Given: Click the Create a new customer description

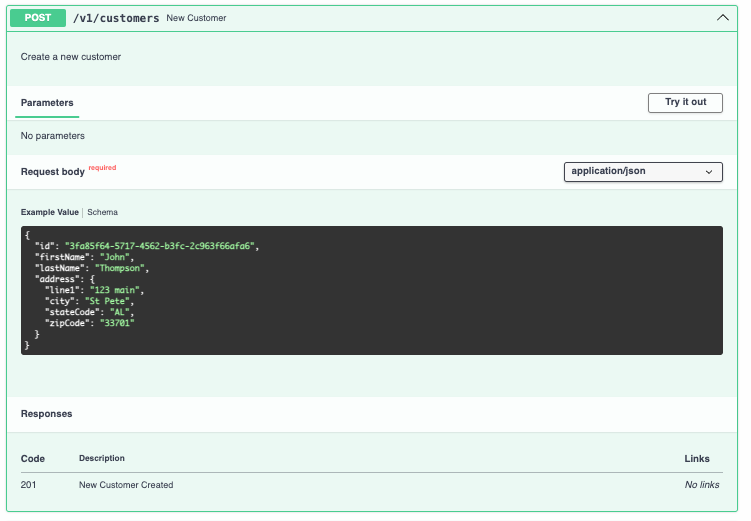Looking at the screenshot, I should [x=71, y=57].
